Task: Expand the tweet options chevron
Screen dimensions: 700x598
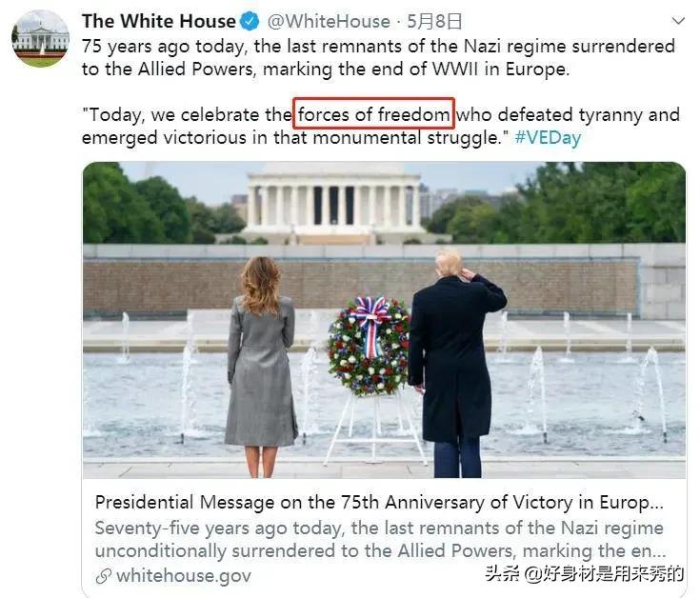Action: point(678,21)
